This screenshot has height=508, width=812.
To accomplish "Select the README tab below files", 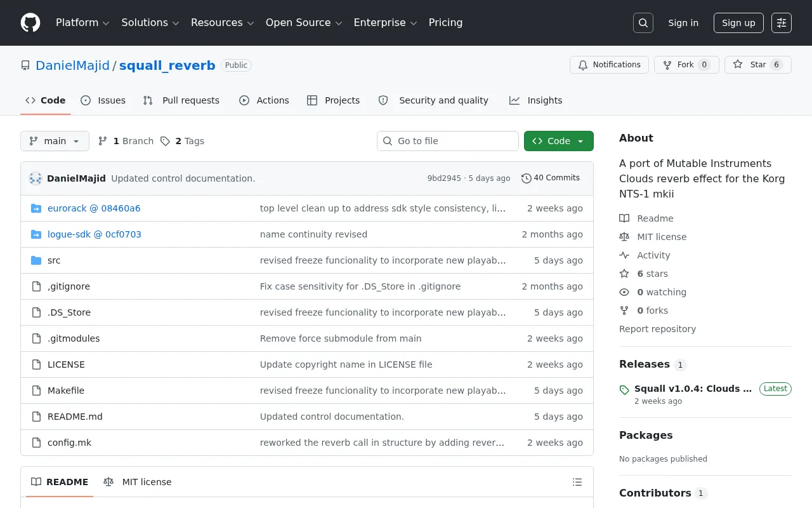I will point(60,482).
